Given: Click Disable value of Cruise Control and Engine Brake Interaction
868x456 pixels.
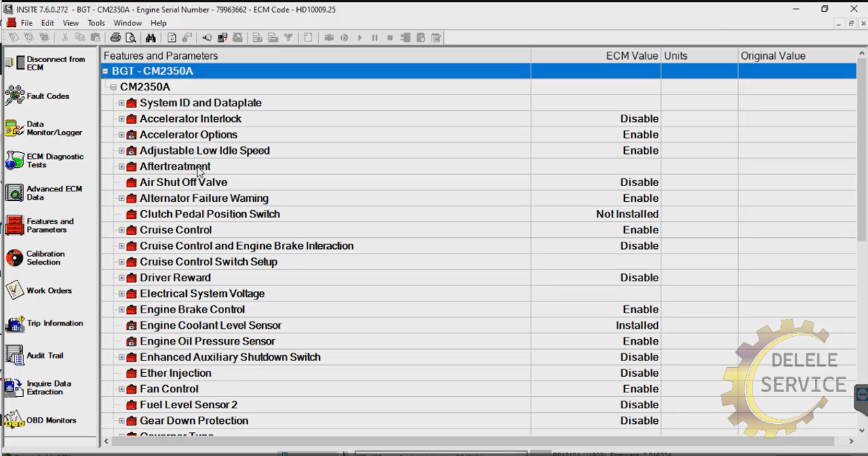Looking at the screenshot, I should coord(639,246).
